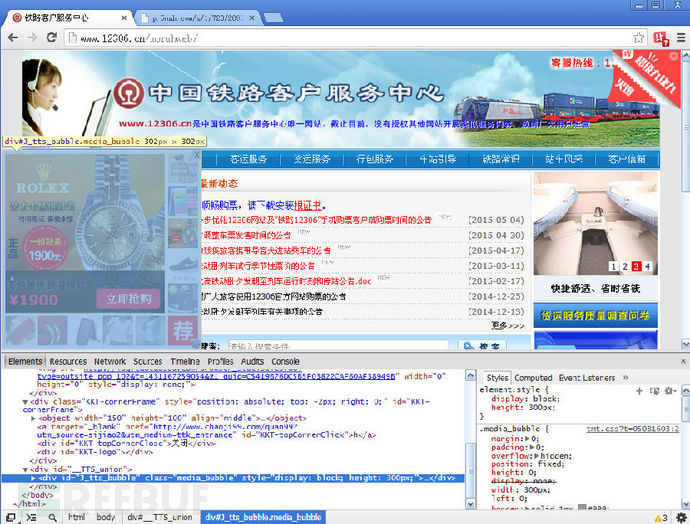Expand the margin property triangle
Screen dimensions: 690x524
coord(527,439)
